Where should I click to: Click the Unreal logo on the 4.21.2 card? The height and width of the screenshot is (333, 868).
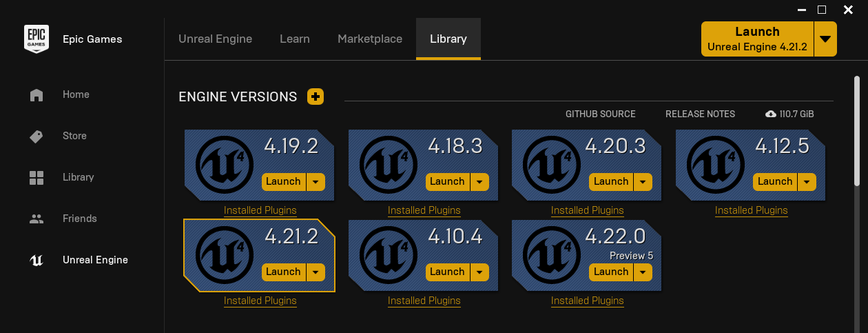pos(224,255)
